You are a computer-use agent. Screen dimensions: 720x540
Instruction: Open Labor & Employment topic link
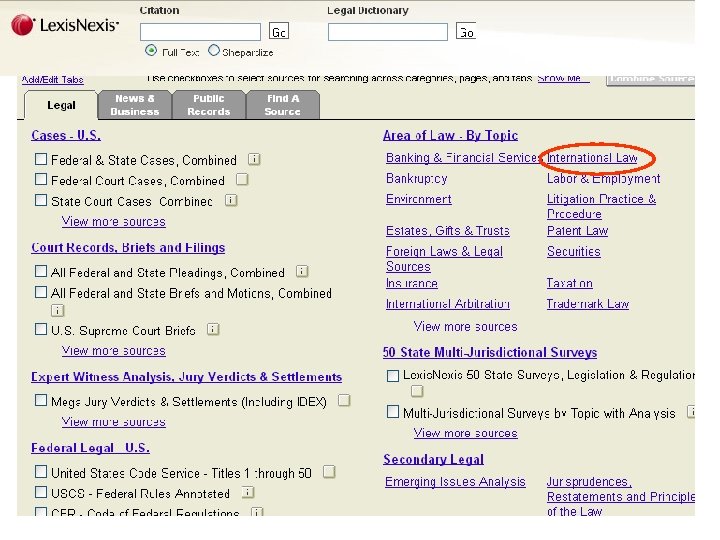(x=603, y=179)
